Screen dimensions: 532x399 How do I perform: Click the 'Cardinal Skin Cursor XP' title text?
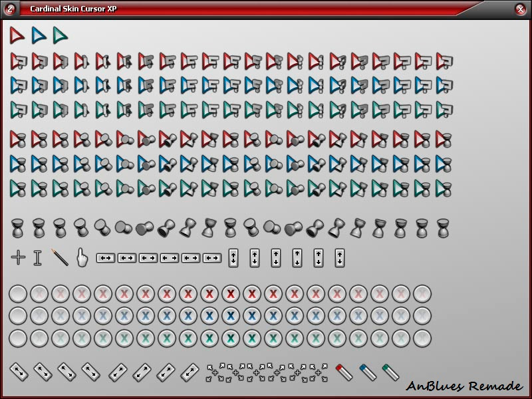click(x=73, y=9)
